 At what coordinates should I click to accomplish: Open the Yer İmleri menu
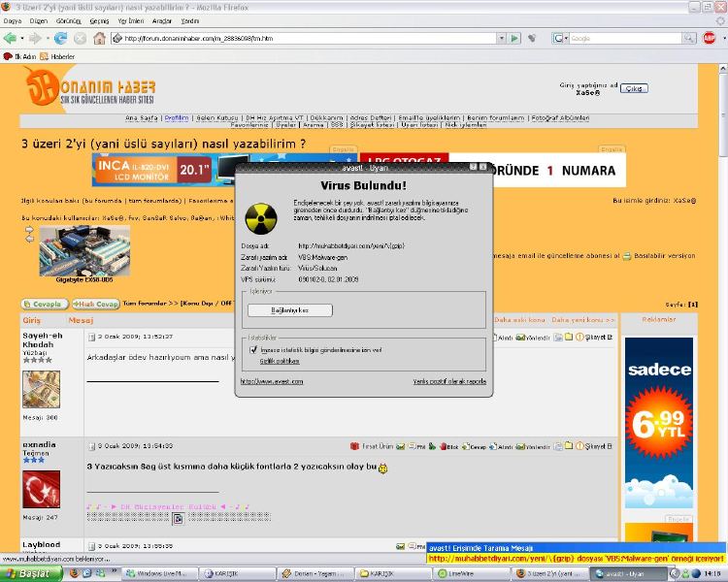(131, 21)
